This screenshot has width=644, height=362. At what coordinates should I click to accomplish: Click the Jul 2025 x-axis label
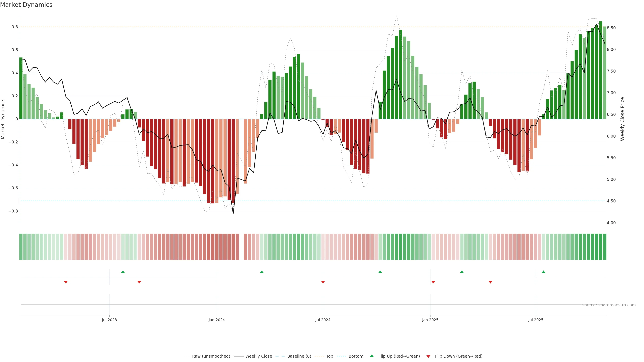coord(535,320)
